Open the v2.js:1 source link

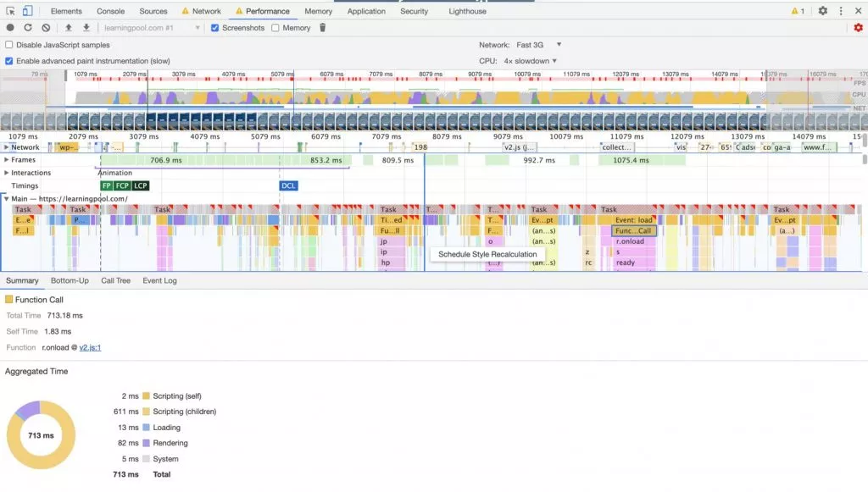point(90,348)
